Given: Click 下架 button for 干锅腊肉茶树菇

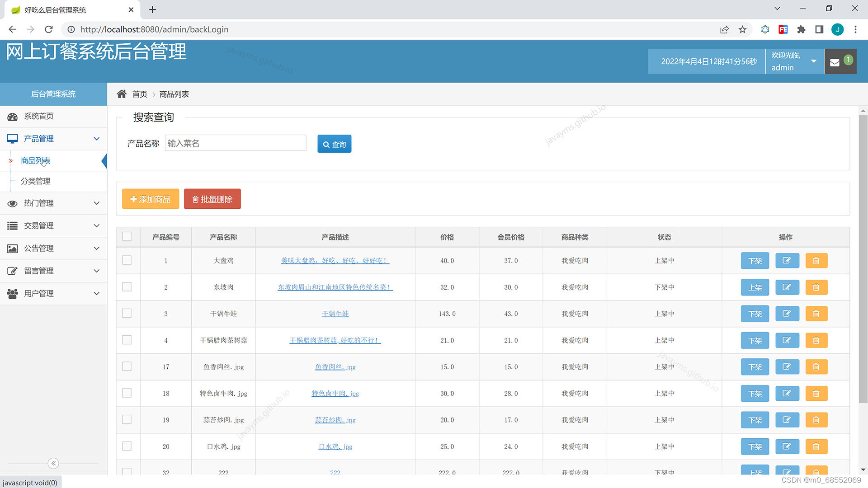Looking at the screenshot, I should coord(755,341).
